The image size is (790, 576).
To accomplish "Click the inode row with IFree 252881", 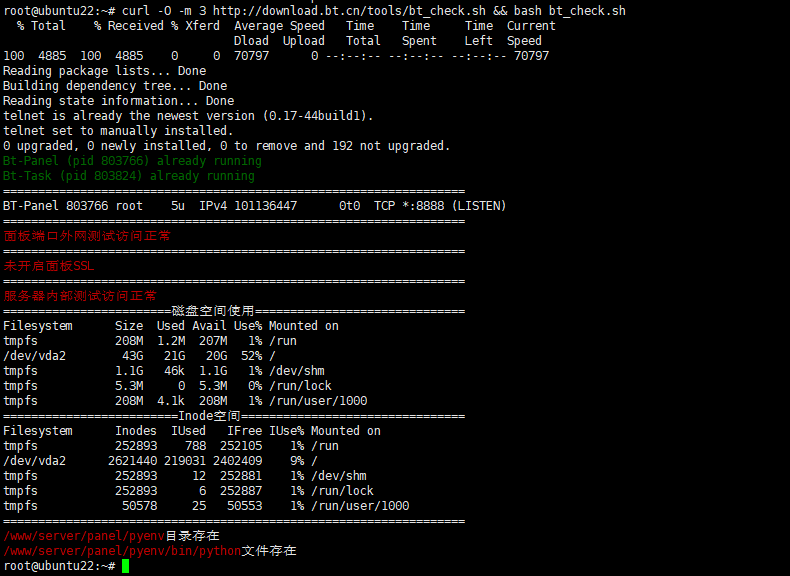I will (x=185, y=476).
